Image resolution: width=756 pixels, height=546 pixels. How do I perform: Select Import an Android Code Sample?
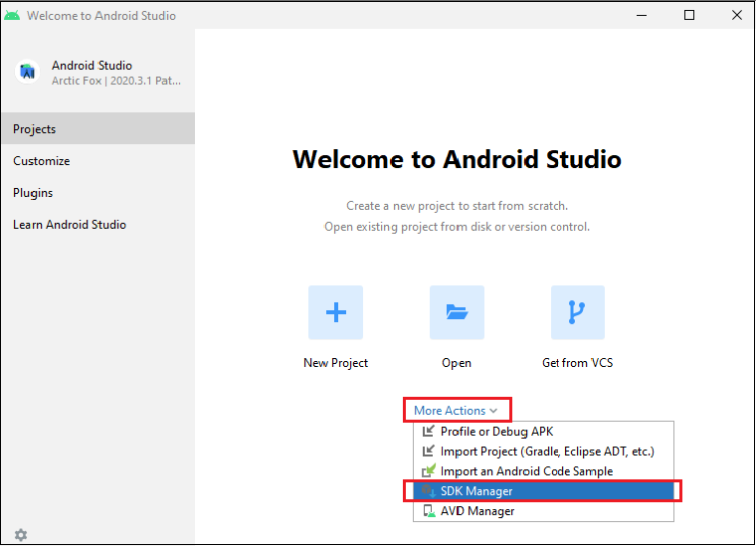543,470
